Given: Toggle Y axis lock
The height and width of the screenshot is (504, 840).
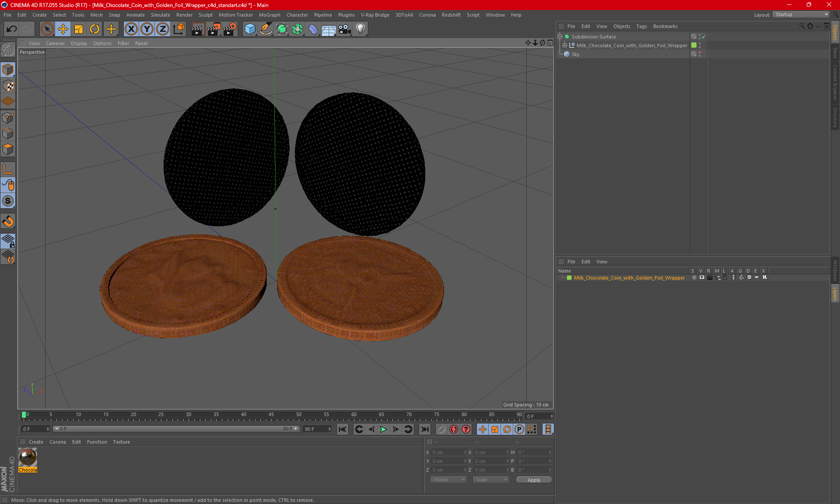Looking at the screenshot, I should click(x=147, y=29).
